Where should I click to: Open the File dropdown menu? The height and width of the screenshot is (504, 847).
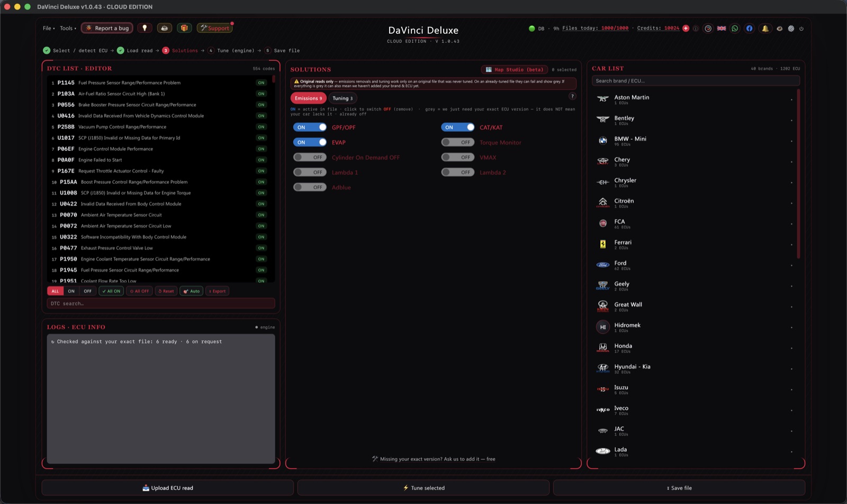coord(49,28)
